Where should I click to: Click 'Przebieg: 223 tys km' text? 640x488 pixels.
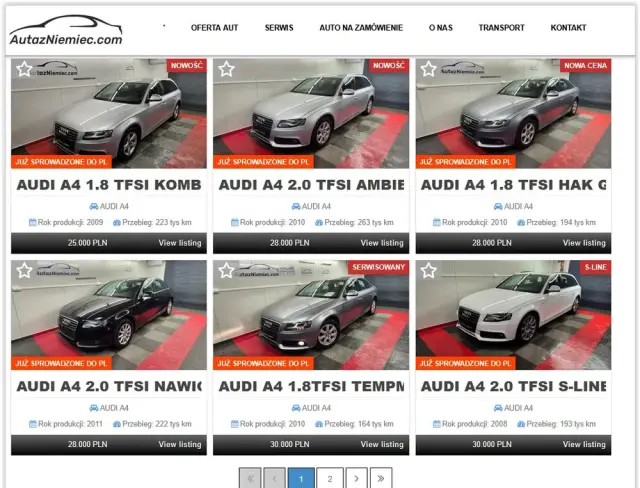click(x=157, y=222)
